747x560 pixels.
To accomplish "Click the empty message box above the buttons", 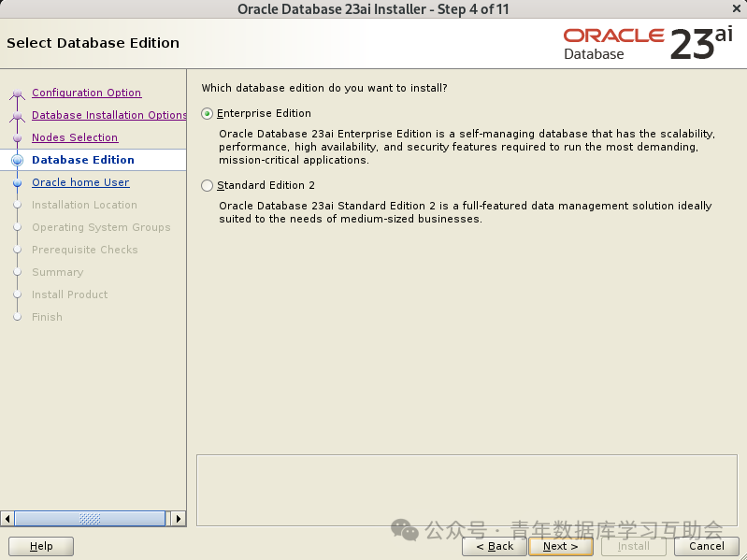I will pyautogui.click(x=467, y=491).
